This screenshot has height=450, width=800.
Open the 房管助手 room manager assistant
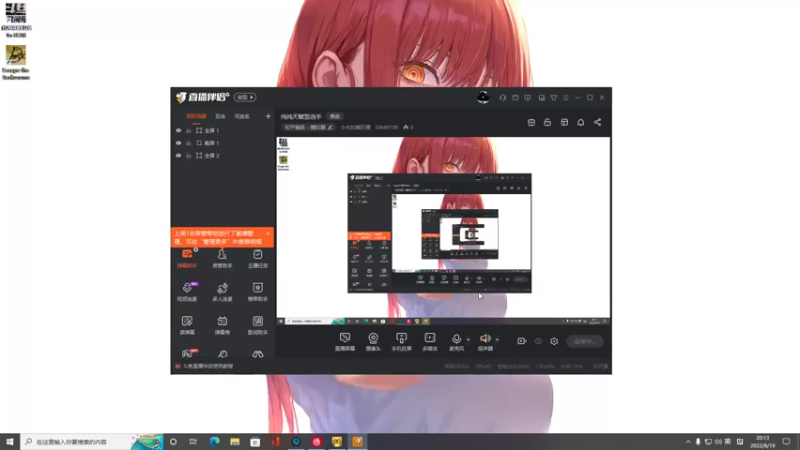coord(222,259)
